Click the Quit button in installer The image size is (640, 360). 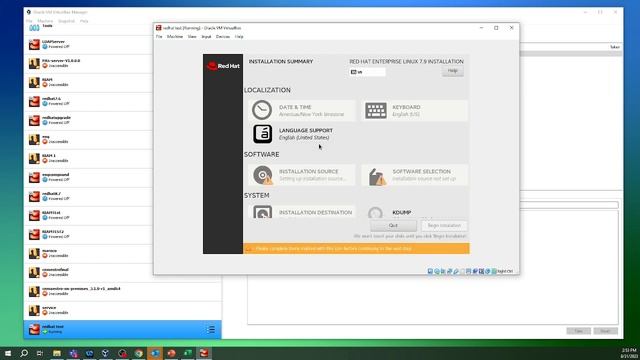coord(393,225)
